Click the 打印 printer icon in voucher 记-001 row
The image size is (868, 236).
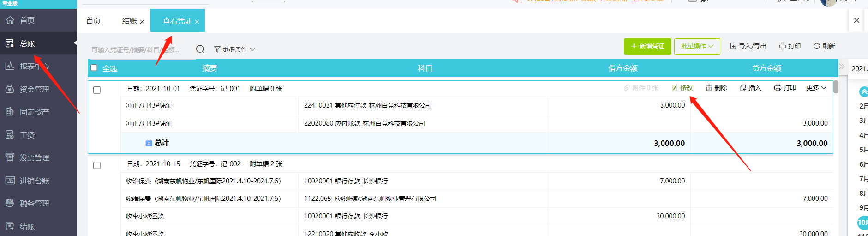(778, 88)
